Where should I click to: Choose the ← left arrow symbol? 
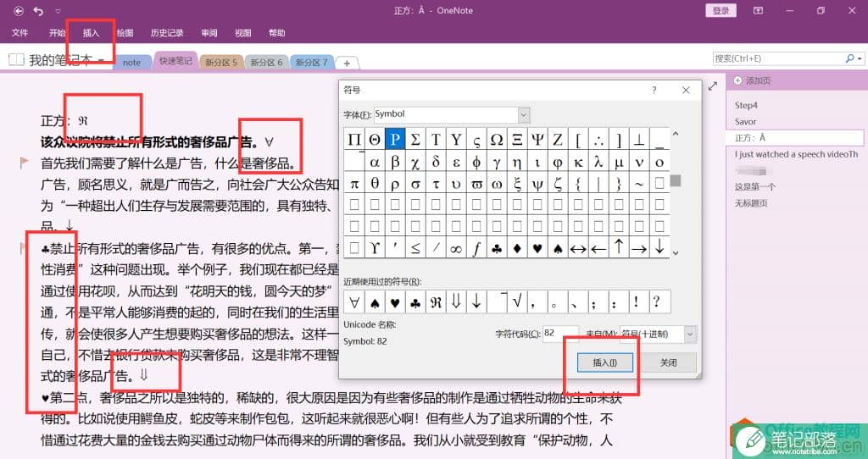point(598,248)
